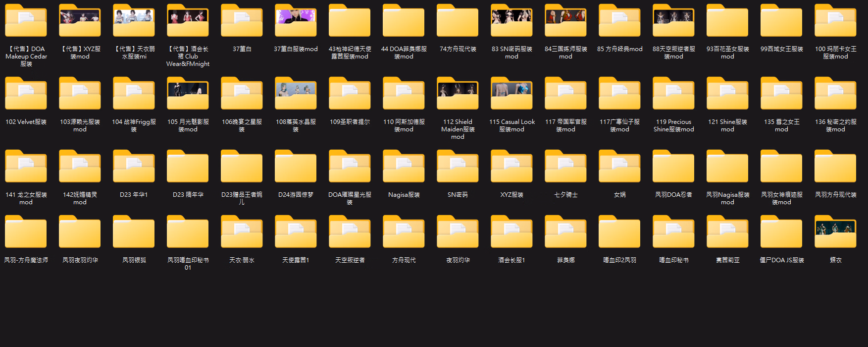Image resolution: width=868 pixels, height=347 pixels.
Task: Open the 44 DOA菲奥娜服装mod folder
Action: click(x=404, y=21)
